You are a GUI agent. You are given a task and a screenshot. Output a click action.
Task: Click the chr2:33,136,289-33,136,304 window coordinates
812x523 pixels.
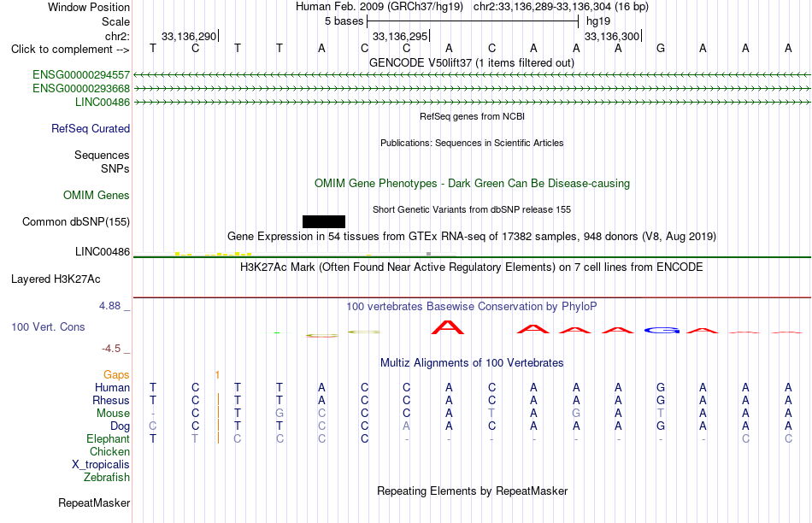click(561, 7)
